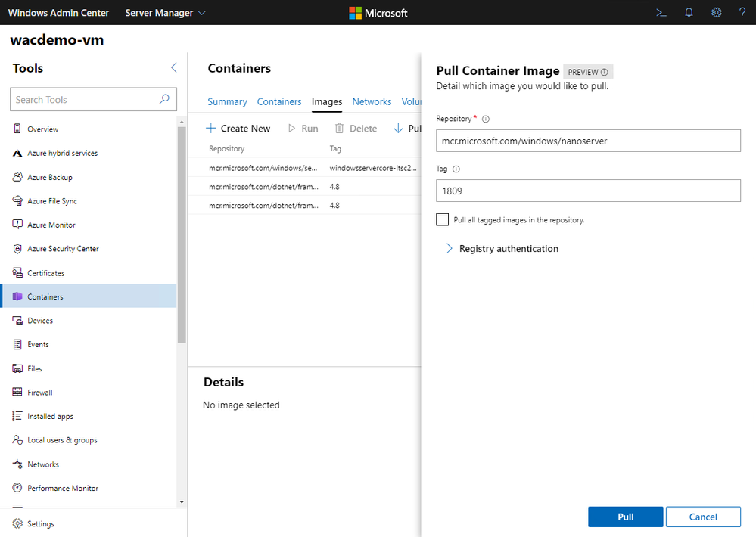This screenshot has width=756, height=537.
Task: Click the search magnifier icon
Action: (164, 99)
